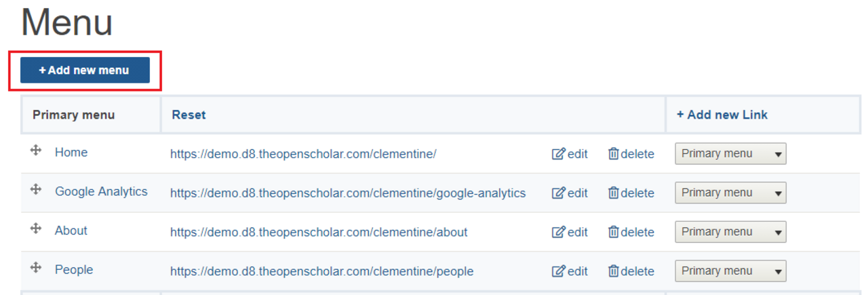Click trash icon for Google Analytics row
The height and width of the screenshot is (295, 868).
click(614, 193)
